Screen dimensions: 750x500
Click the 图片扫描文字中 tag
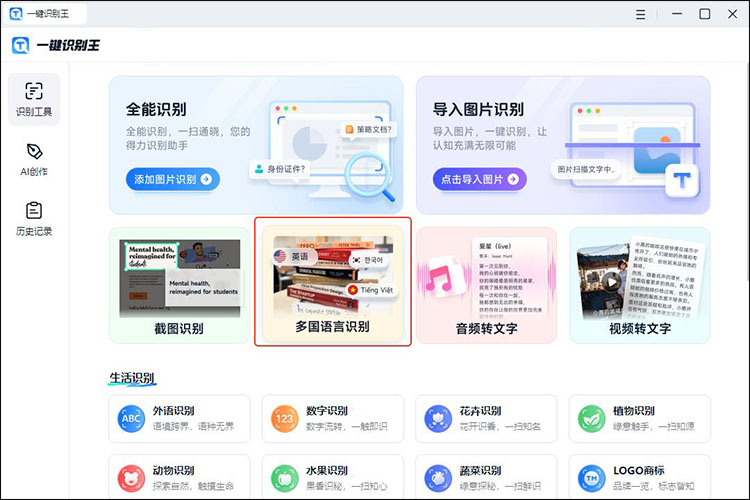point(586,169)
